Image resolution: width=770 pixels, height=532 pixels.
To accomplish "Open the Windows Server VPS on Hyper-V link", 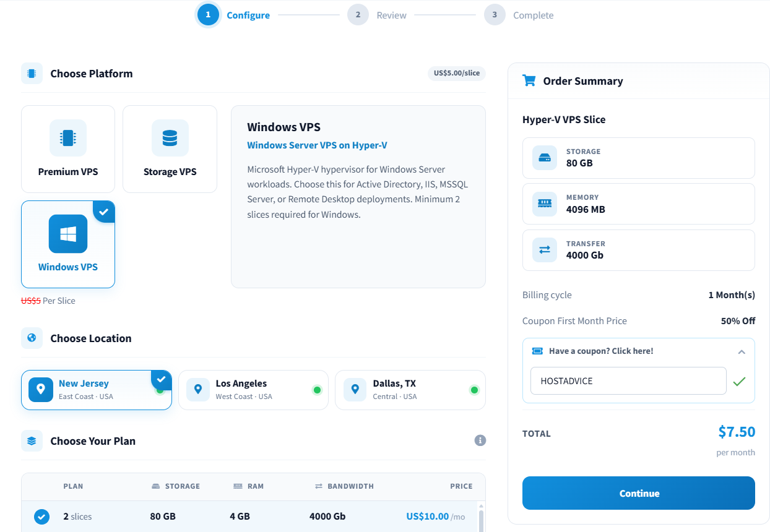I will coord(317,145).
